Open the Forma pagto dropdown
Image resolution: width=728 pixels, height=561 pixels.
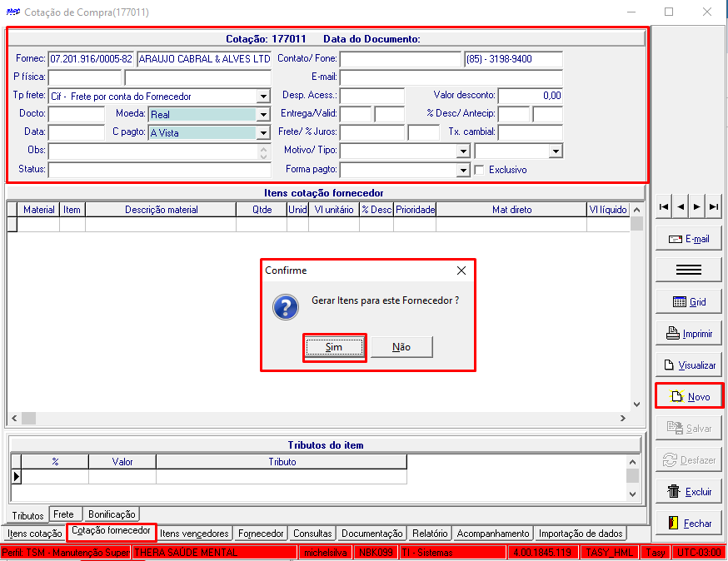[463, 171]
